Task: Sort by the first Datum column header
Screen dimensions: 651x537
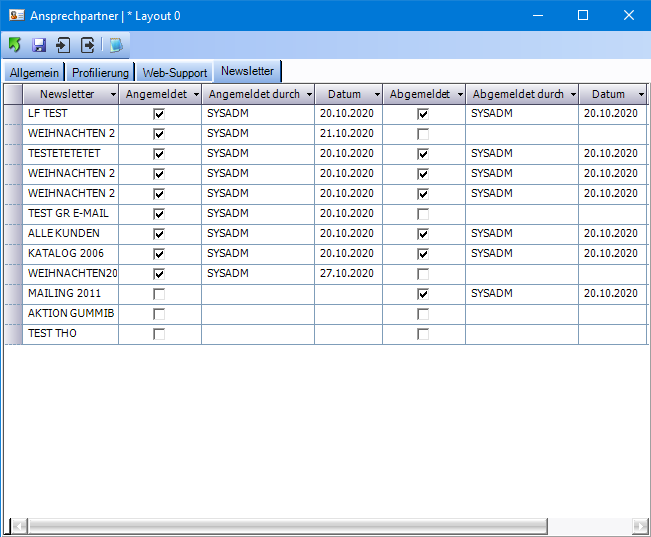Action: (345, 94)
